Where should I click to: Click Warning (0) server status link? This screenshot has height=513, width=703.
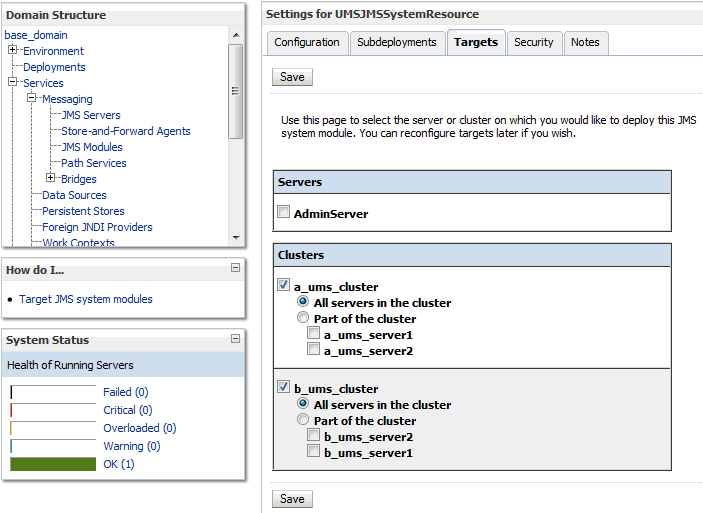pos(132,446)
